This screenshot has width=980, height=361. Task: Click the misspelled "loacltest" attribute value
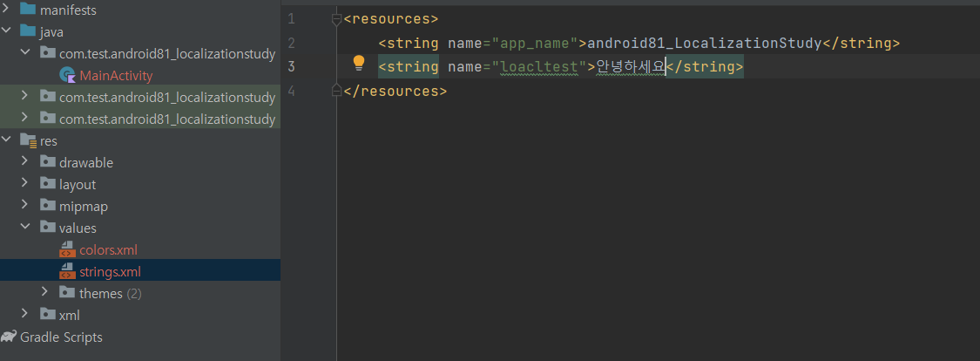(539, 66)
